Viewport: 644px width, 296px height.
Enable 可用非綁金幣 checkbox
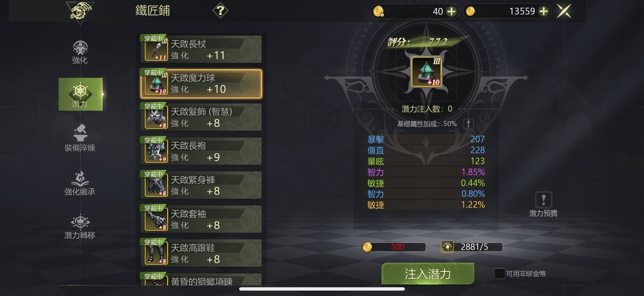[500, 274]
